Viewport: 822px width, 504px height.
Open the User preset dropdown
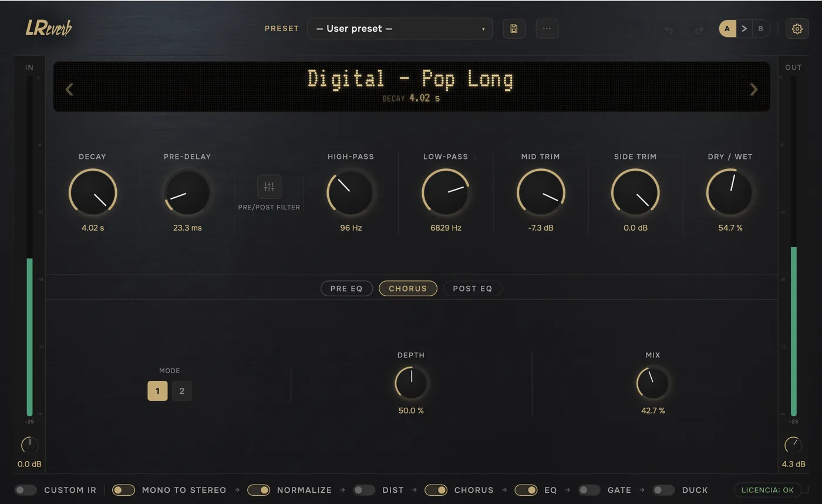(399, 29)
